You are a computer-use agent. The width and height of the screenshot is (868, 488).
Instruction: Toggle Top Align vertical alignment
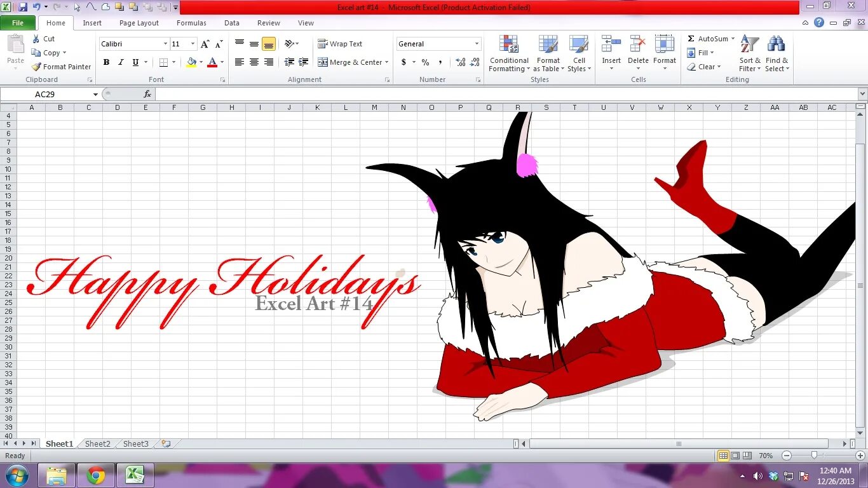pos(240,44)
